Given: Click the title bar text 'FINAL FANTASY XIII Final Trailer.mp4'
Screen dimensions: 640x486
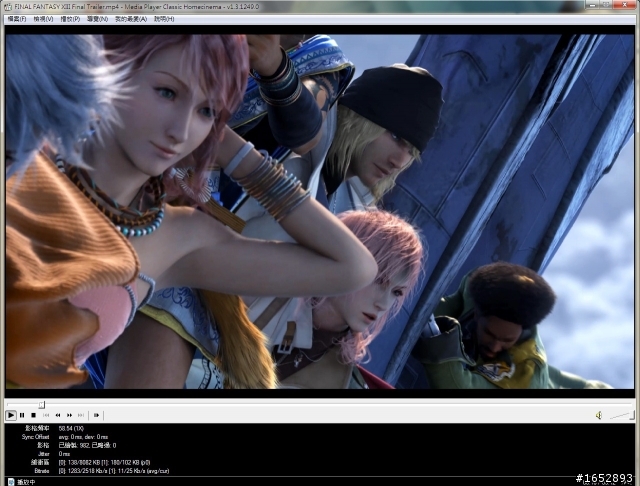Looking at the screenshot, I should (x=67, y=7).
